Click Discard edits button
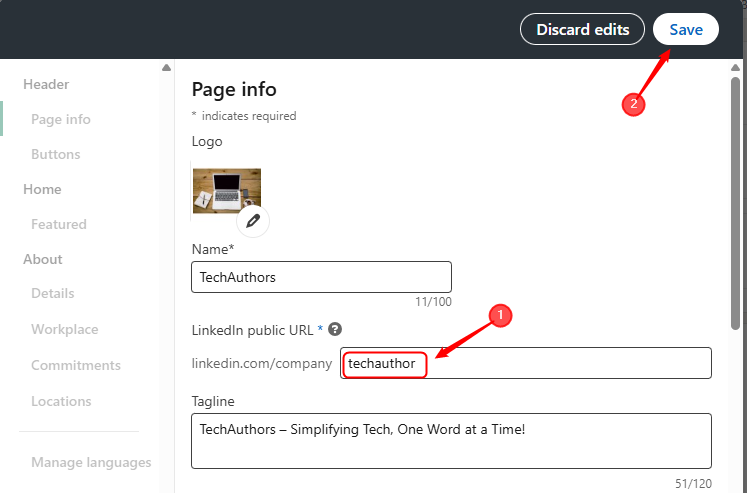This screenshot has width=747, height=493. click(x=582, y=30)
